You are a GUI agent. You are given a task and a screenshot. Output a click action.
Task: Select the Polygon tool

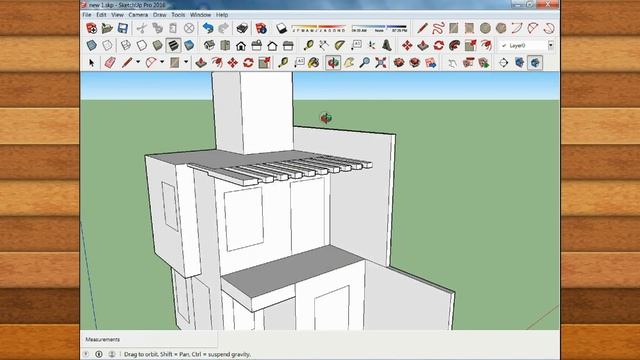(x=501, y=28)
